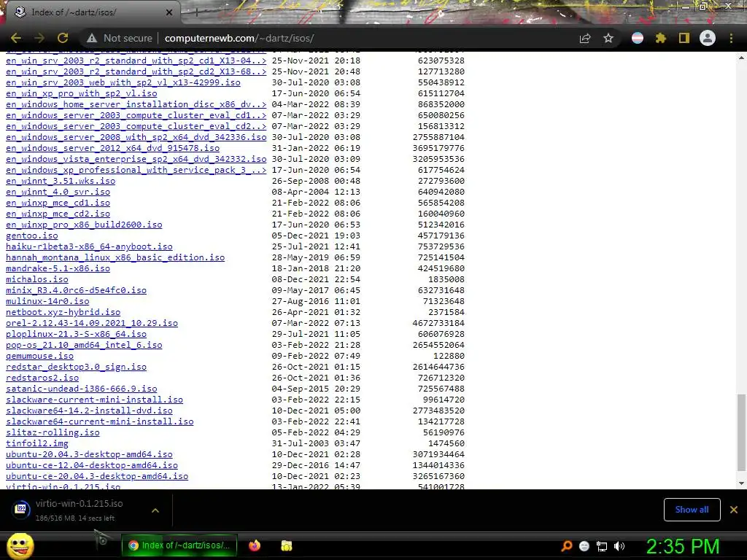Reload the current page
The width and height of the screenshot is (747, 560).
(x=63, y=38)
